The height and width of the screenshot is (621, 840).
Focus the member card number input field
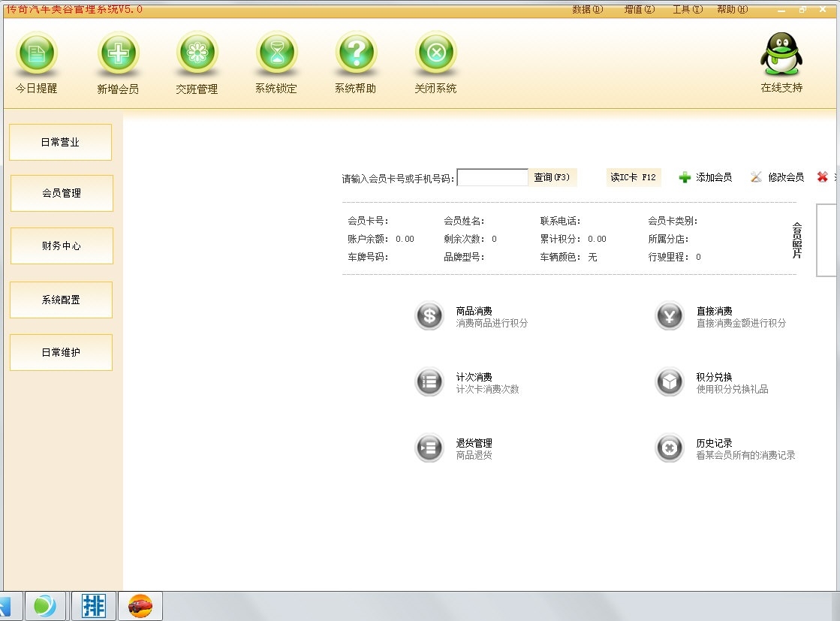[492, 178]
